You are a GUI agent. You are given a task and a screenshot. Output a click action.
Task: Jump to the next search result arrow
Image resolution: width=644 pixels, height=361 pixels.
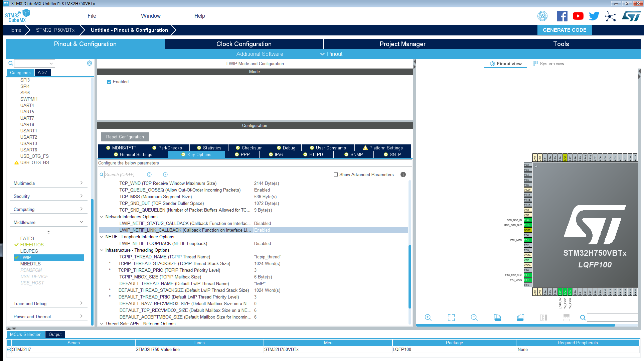165,174
